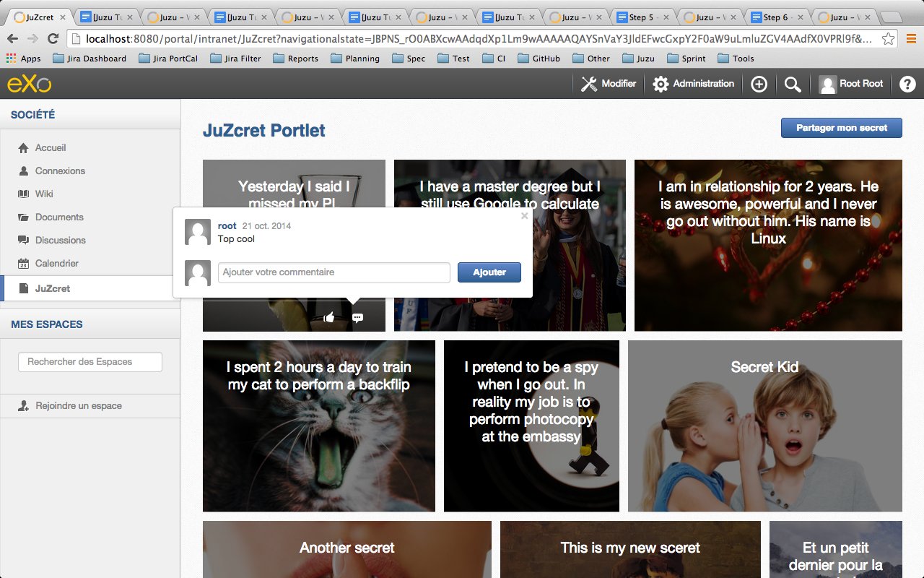Click root's avatar in the comment
This screenshot has width=924, height=578.
tap(198, 232)
